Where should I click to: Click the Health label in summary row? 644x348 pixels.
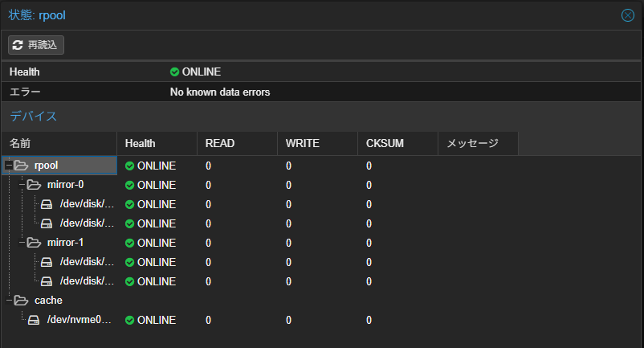[x=25, y=72]
